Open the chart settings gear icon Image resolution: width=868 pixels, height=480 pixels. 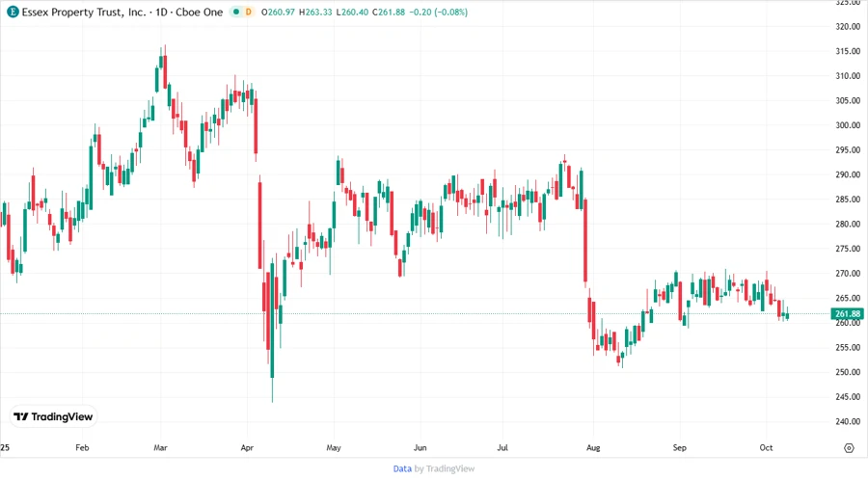pyautogui.click(x=849, y=448)
